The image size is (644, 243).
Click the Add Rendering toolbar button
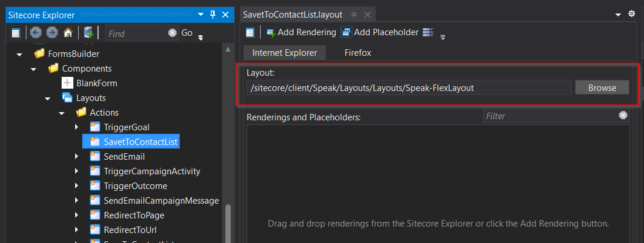301,32
